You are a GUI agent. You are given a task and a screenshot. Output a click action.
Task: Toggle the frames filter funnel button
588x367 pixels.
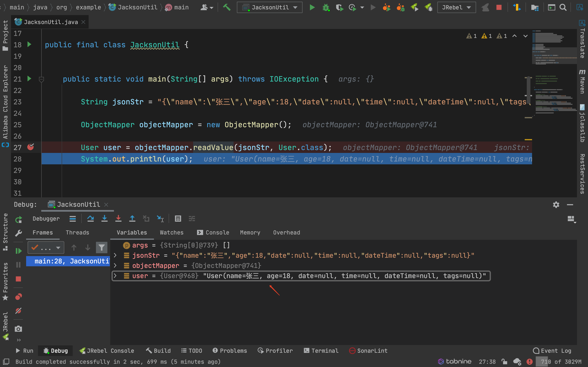[101, 248]
